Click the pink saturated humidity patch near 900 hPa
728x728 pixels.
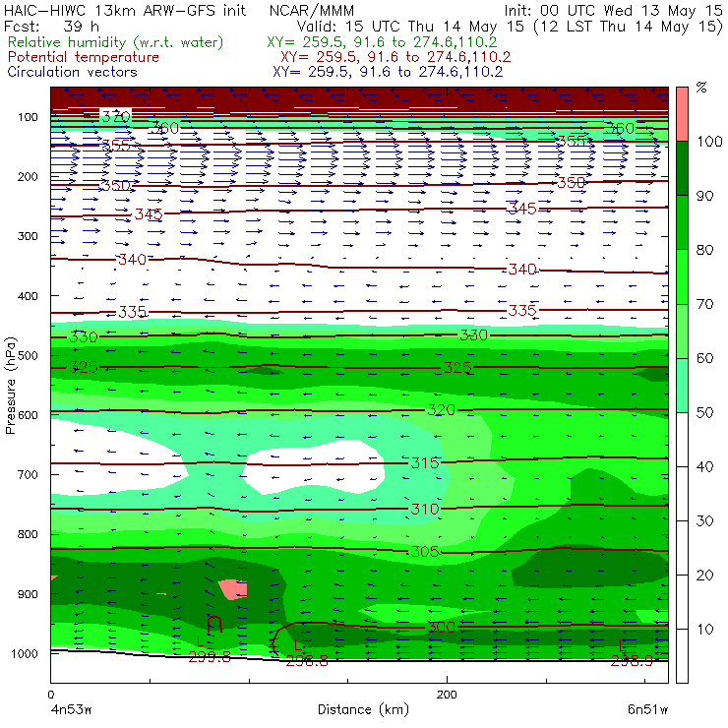[x=233, y=589]
